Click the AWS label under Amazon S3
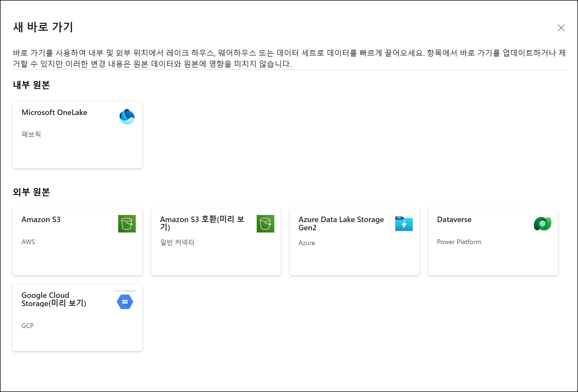 tap(28, 242)
